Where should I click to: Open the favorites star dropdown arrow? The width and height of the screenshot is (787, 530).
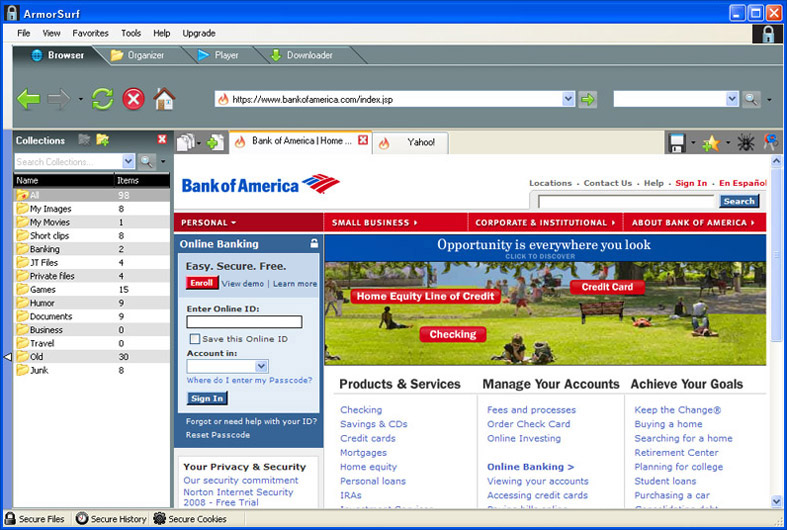728,143
